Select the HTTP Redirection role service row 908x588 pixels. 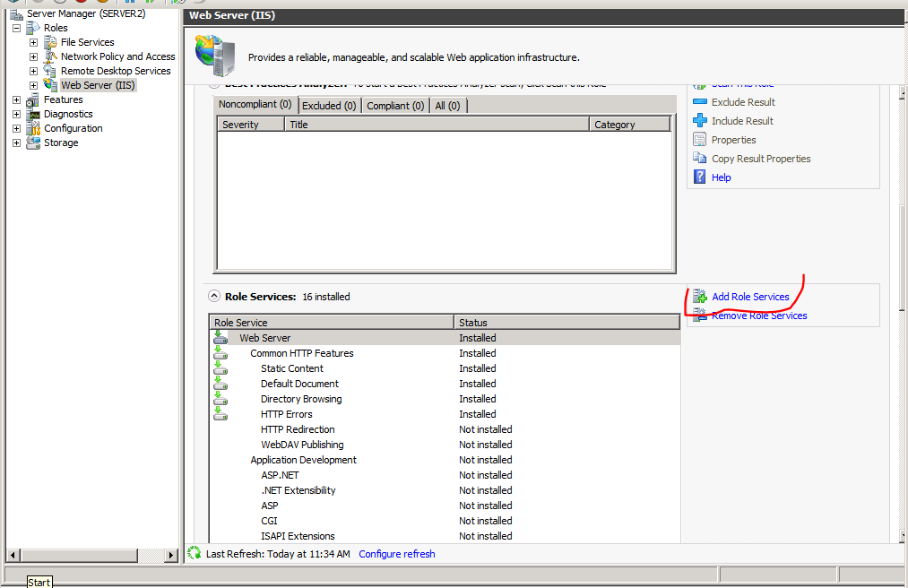[445, 429]
